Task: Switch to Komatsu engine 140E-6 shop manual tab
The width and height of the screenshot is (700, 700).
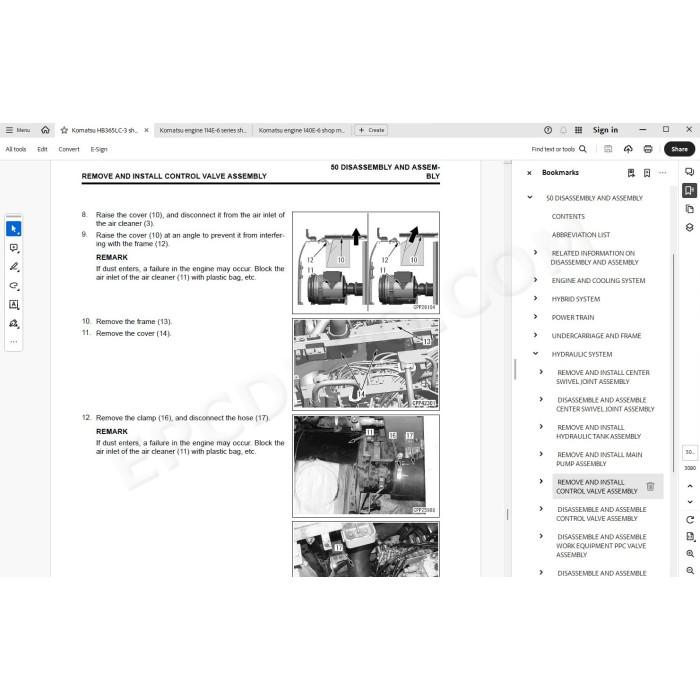Action: [x=302, y=130]
